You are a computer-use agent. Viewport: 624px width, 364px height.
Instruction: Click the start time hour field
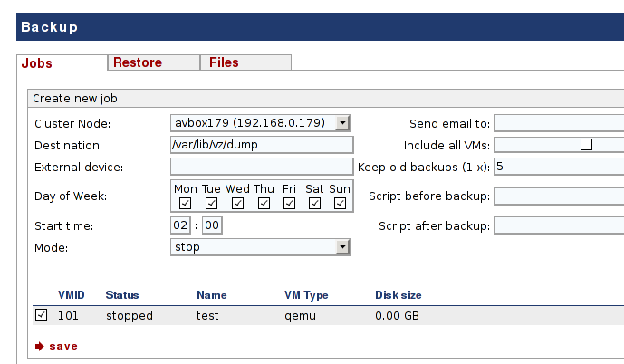coord(180,225)
